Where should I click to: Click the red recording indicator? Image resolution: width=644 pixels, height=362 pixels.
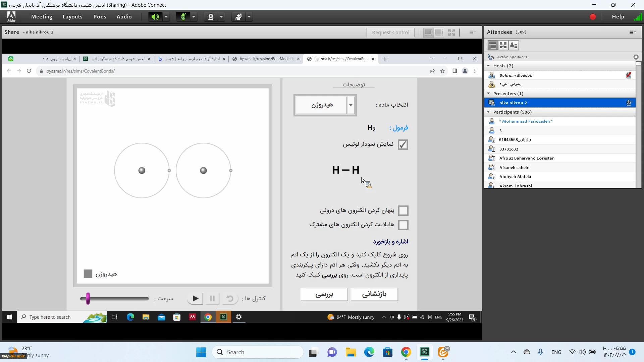(593, 17)
